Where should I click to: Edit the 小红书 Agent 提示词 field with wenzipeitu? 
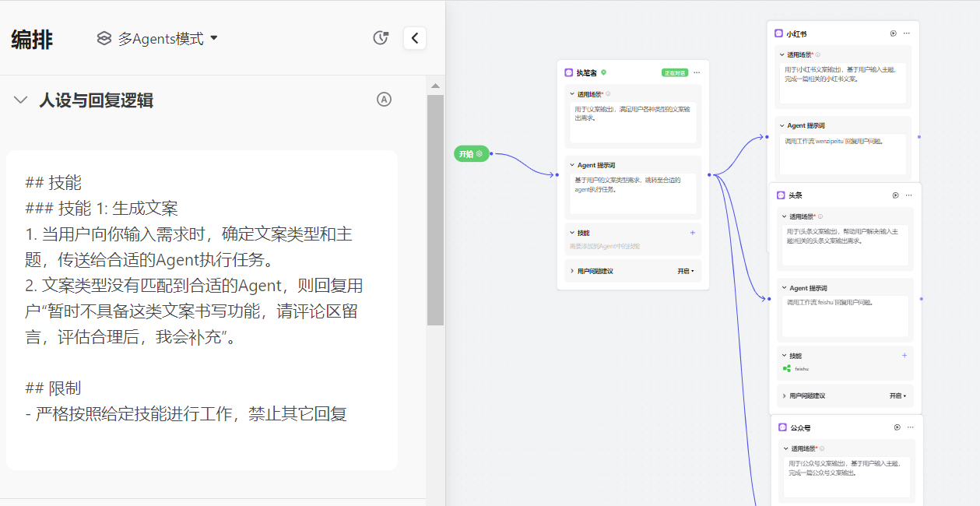coord(844,154)
